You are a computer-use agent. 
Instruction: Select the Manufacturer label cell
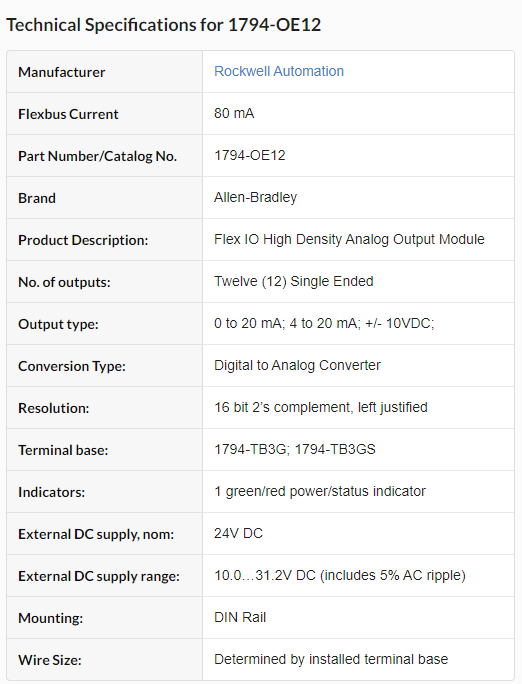pyautogui.click(x=104, y=72)
